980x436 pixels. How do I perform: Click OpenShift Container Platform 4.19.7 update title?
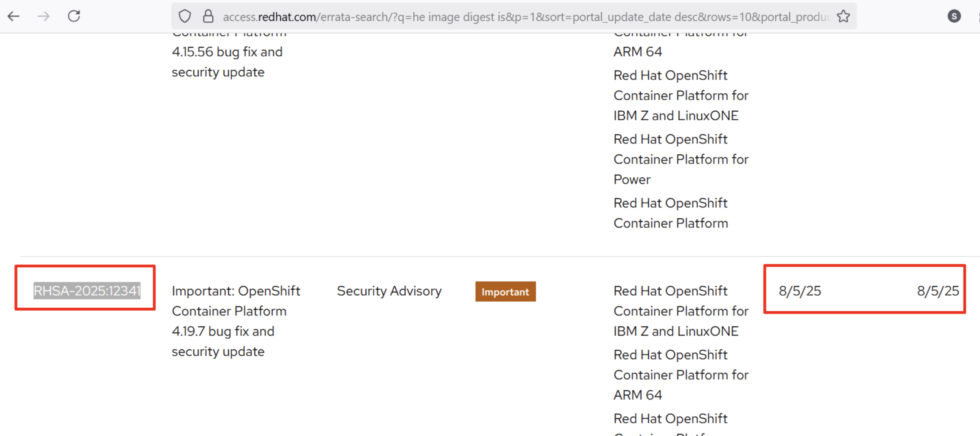pyautogui.click(x=236, y=321)
